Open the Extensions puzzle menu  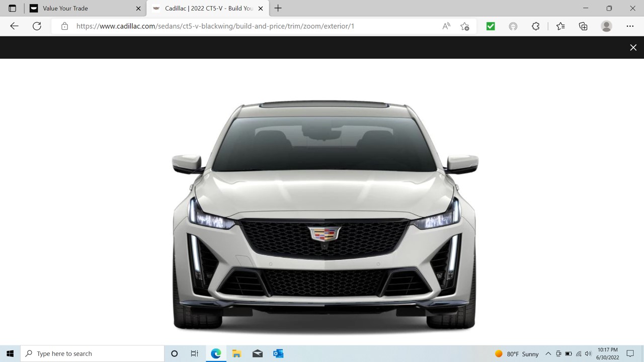(x=536, y=26)
